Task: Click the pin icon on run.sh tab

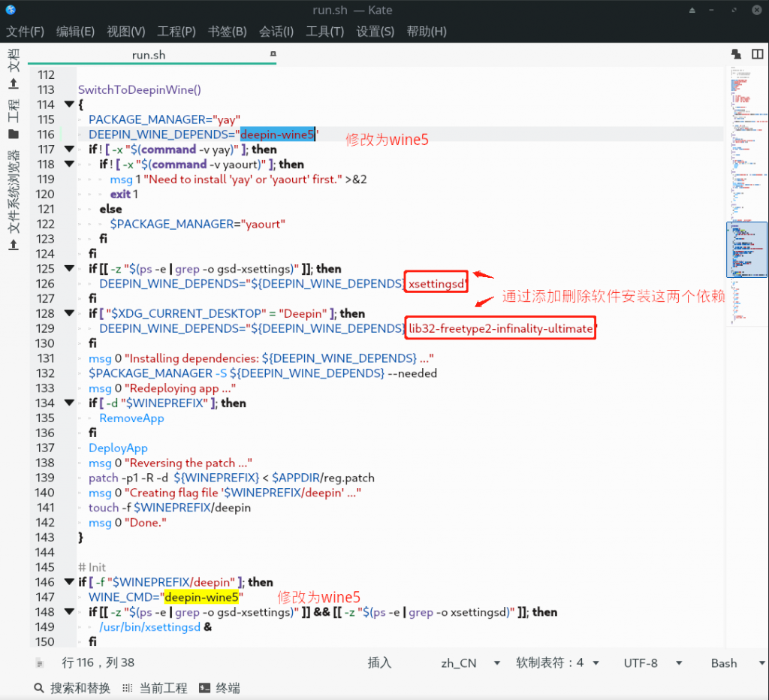Action: pos(273,54)
